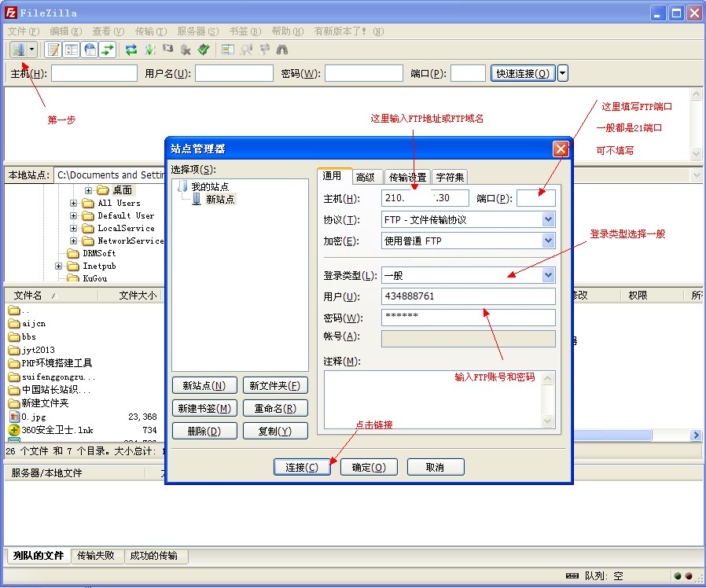Toggle synchronized browsing icon
Screen dimensions: 706x588
264,50
